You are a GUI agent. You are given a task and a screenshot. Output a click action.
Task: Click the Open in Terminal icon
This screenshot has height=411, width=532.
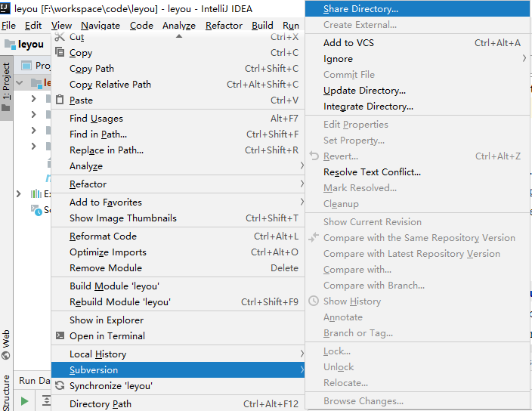click(60, 336)
